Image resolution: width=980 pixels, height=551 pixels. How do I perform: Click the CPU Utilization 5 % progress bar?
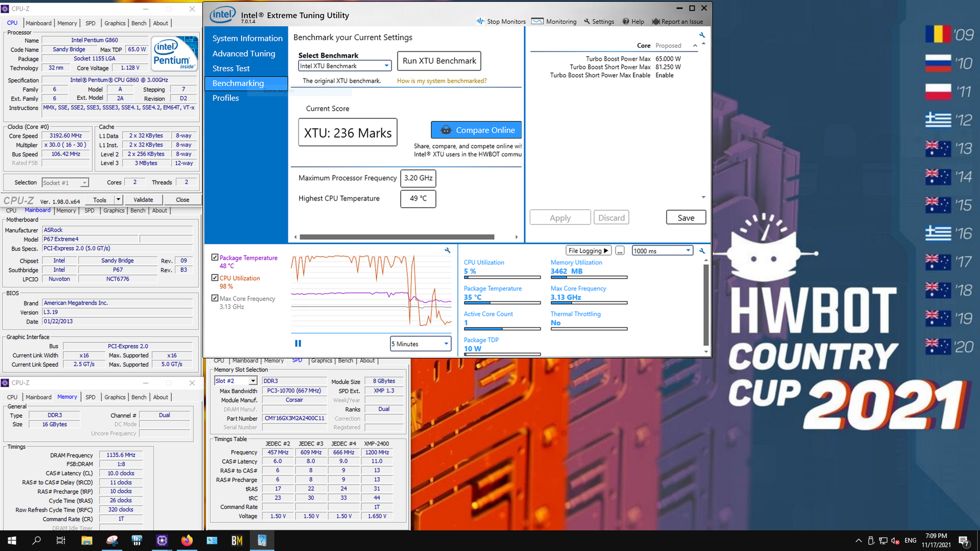point(502,278)
